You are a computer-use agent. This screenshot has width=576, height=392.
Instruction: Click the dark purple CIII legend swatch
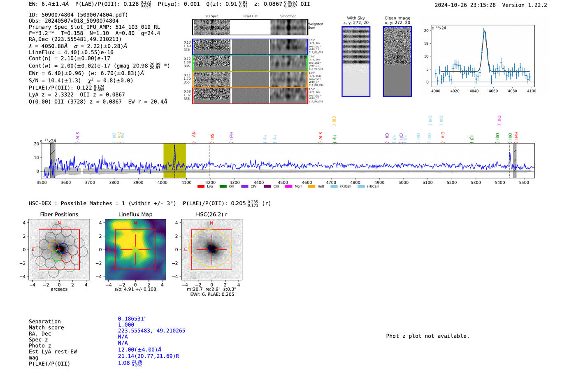pyautogui.click(x=267, y=186)
